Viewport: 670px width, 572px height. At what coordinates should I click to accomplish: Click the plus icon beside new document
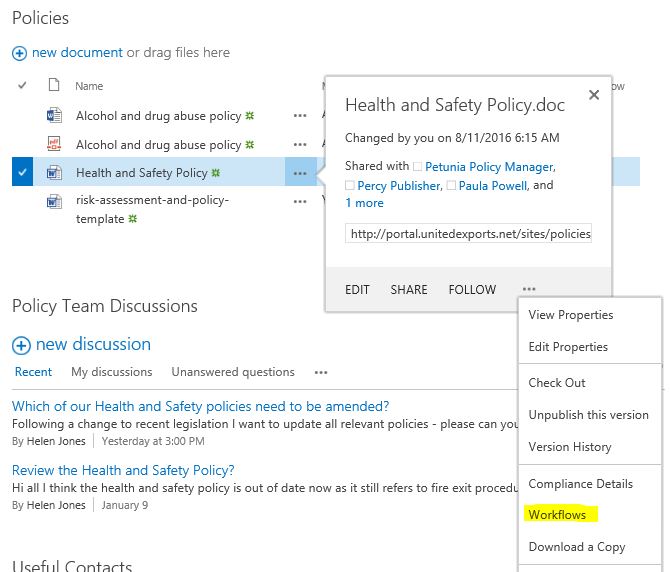click(x=19, y=53)
